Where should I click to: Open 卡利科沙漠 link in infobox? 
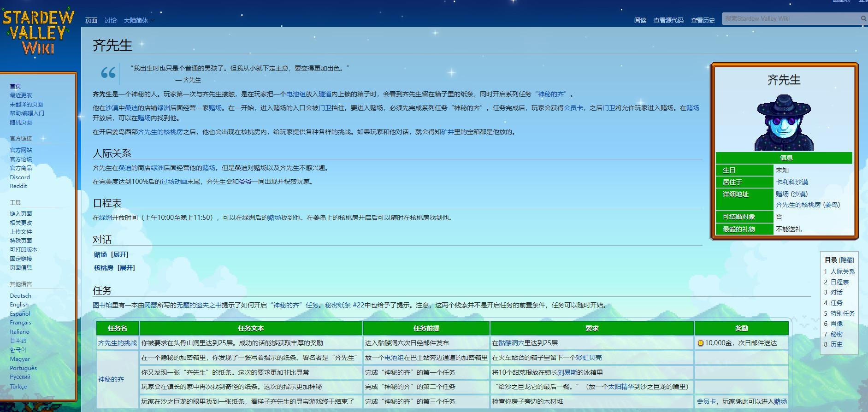click(x=791, y=182)
